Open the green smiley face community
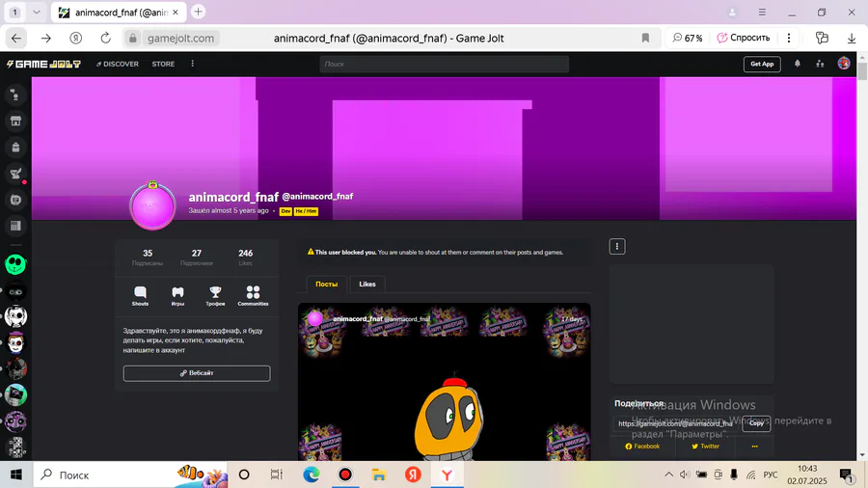Screen dimensions: 868x488 (15, 264)
